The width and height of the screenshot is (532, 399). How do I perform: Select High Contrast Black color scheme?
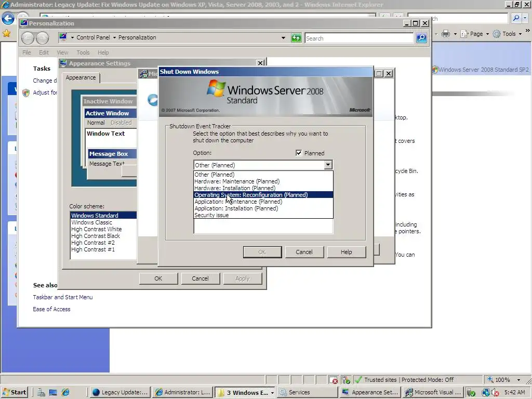click(103, 236)
